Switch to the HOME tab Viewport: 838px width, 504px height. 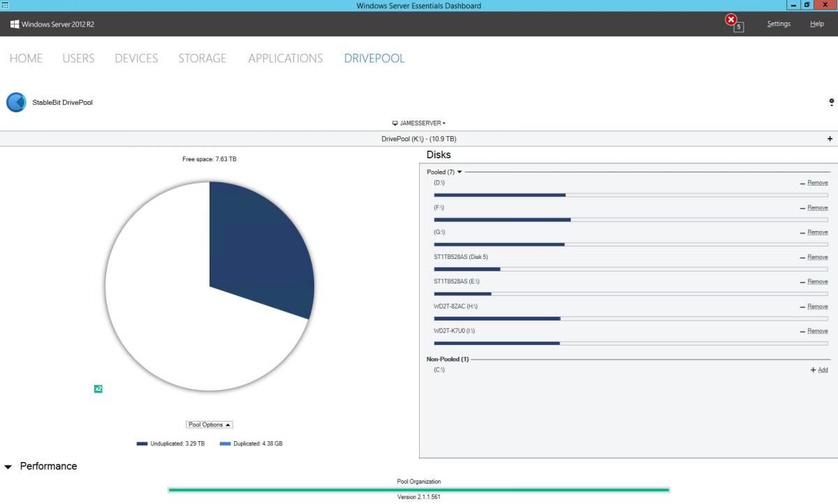point(26,59)
